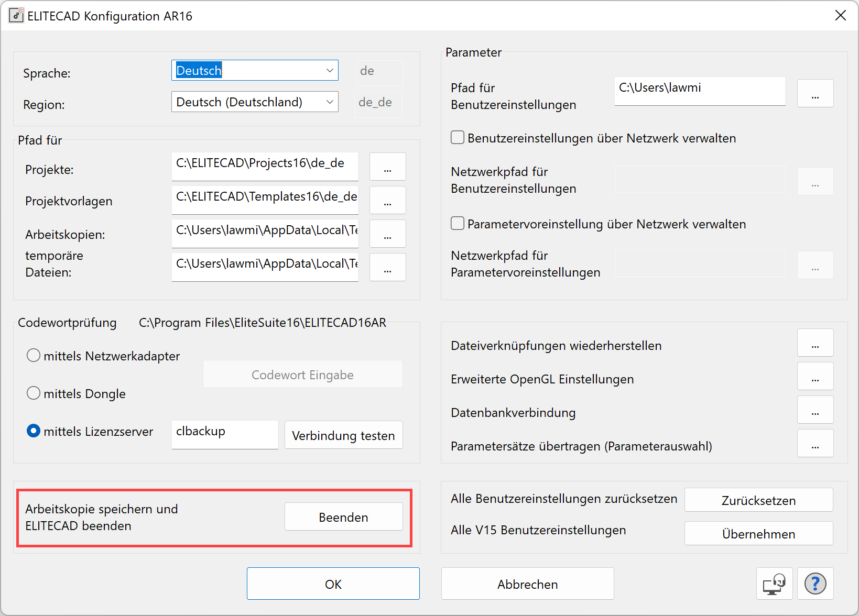The height and width of the screenshot is (616, 859).
Task: Open Datenbankverbindung settings
Action: 815,410
